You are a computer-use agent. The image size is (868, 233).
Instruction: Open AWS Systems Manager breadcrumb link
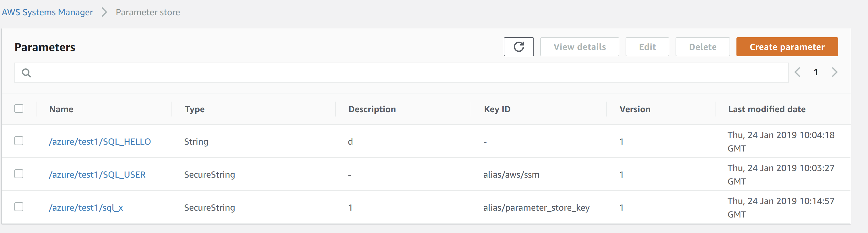[x=47, y=12]
